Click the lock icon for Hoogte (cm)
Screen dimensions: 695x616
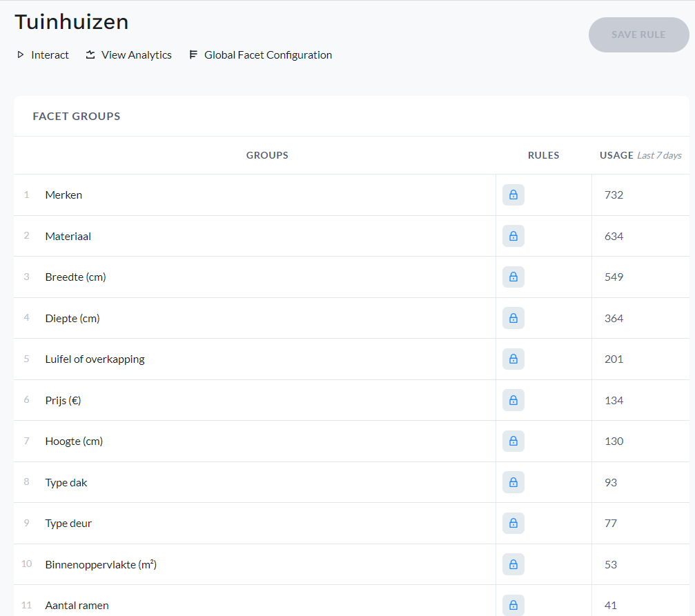click(513, 441)
